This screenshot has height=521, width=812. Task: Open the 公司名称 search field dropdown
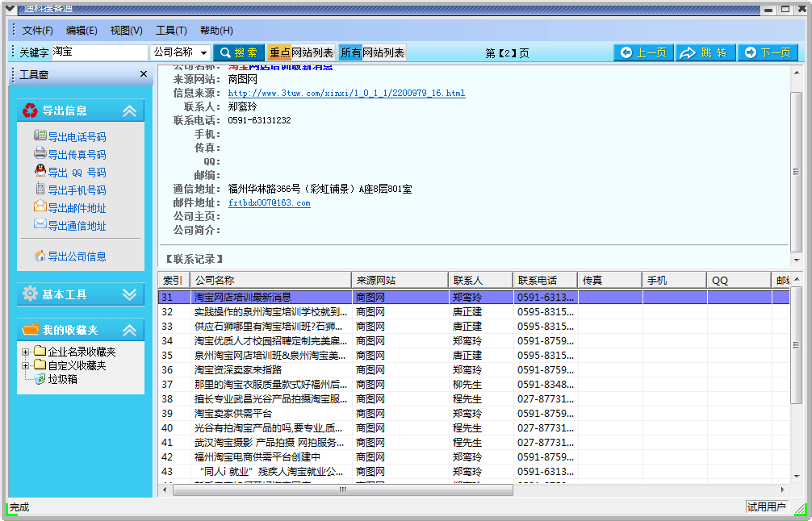203,52
